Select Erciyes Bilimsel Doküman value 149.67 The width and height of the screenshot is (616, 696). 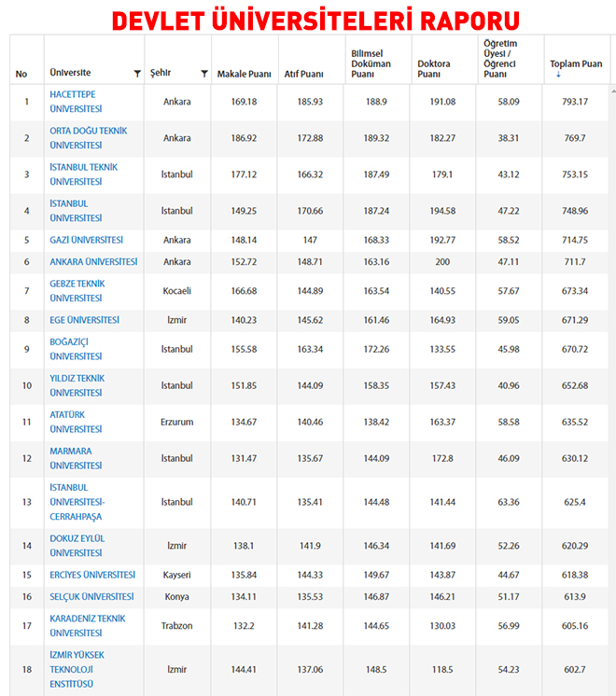[376, 575]
